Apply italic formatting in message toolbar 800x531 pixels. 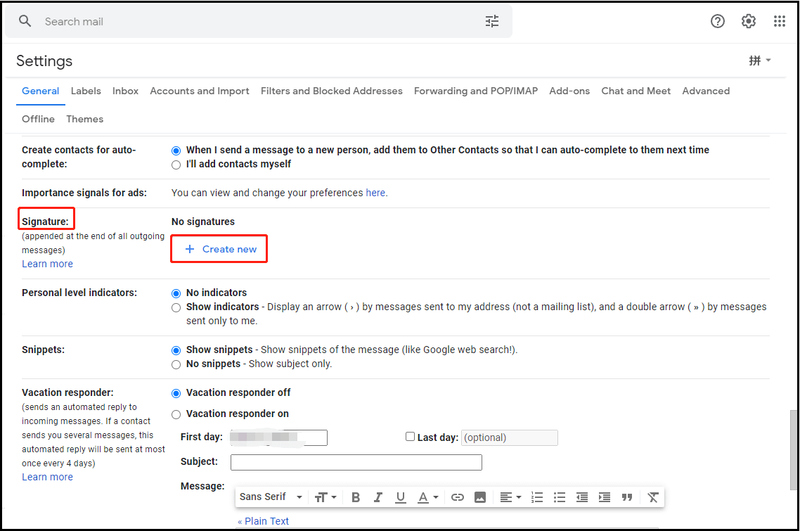coord(378,497)
